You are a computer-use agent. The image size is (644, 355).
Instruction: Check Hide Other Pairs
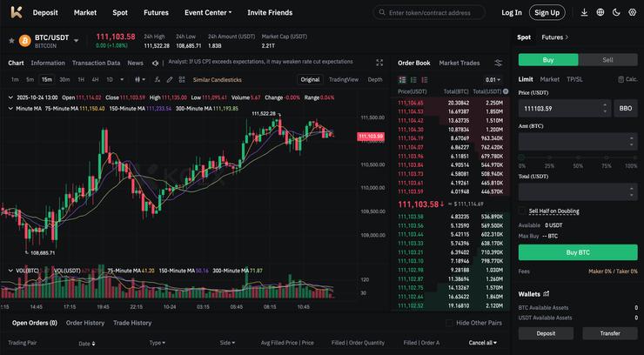point(449,323)
